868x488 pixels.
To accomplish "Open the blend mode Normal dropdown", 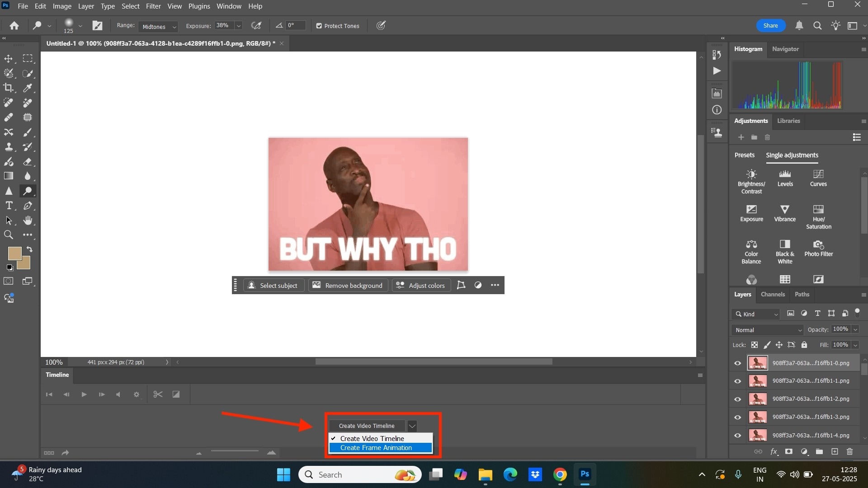I will tap(768, 330).
